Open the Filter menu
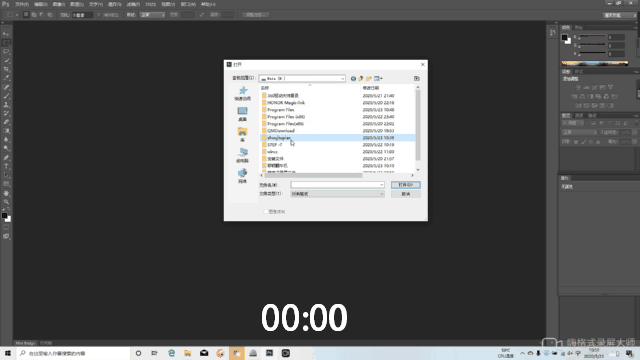640x360 pixels. 133,4
